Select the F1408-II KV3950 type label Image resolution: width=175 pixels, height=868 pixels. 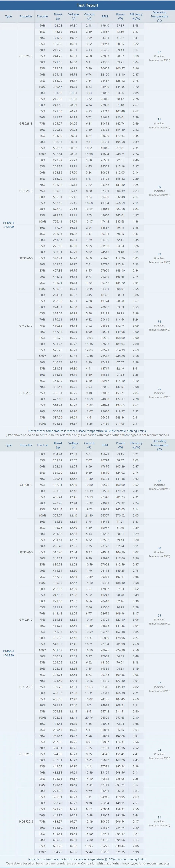[x=8, y=653]
